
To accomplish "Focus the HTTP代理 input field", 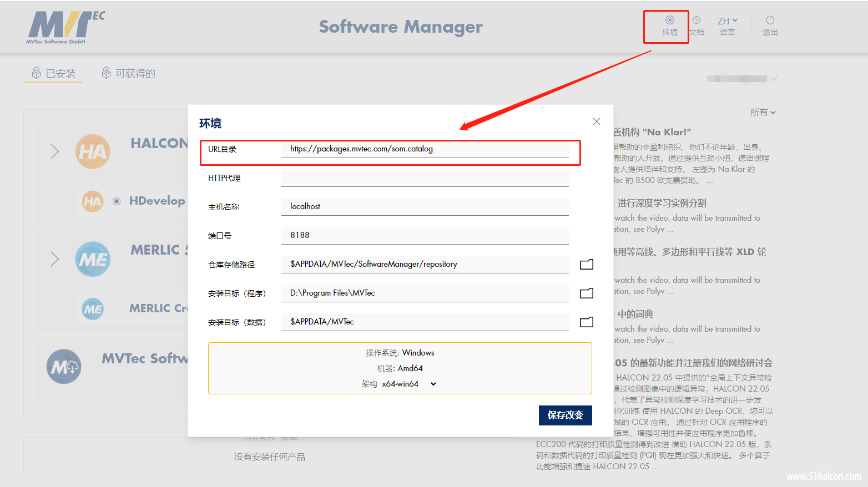I will pos(425,177).
